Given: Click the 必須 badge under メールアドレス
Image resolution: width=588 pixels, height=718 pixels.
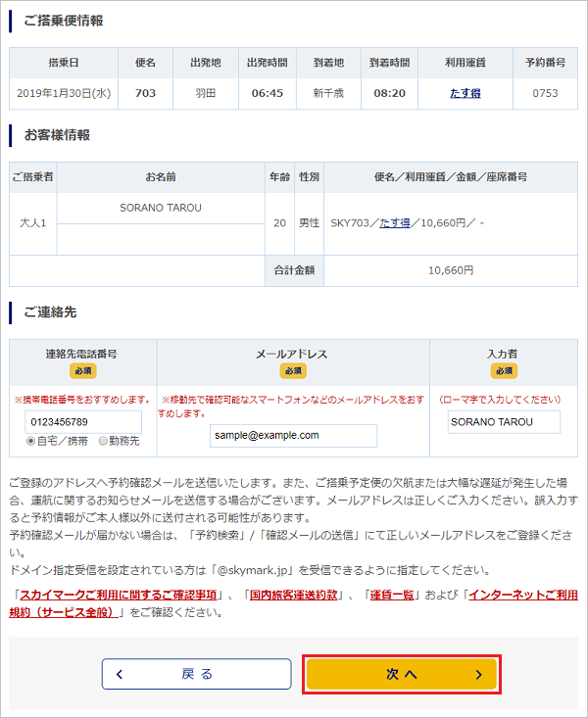Looking at the screenshot, I should [292, 371].
